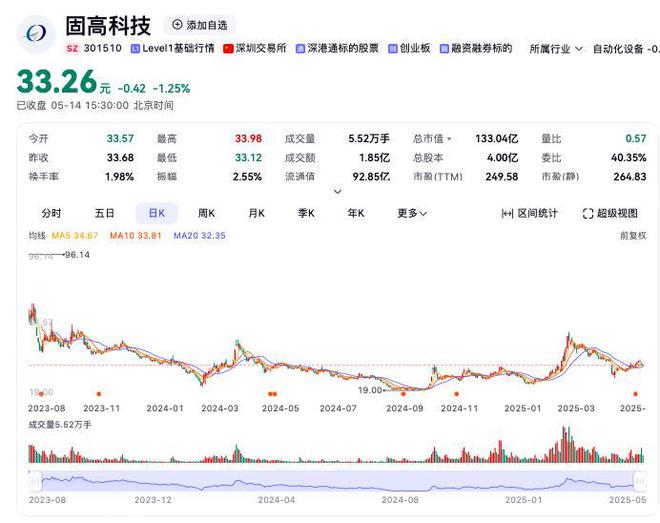
Task: Click the orange event dot near 2024-11
Action: pyautogui.click(x=456, y=394)
